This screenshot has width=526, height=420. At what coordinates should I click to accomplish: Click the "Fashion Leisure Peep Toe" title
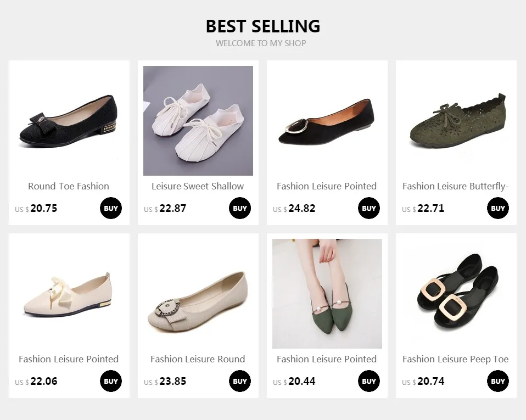tap(456, 359)
